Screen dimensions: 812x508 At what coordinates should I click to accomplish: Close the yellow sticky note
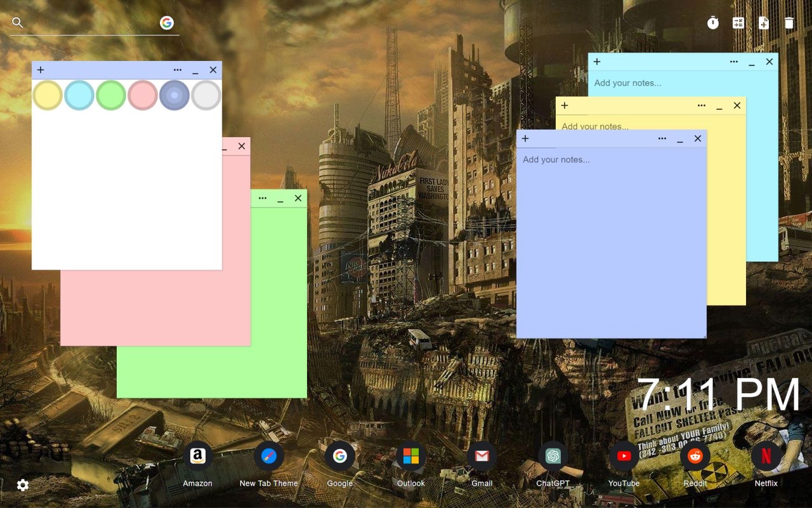[737, 105]
